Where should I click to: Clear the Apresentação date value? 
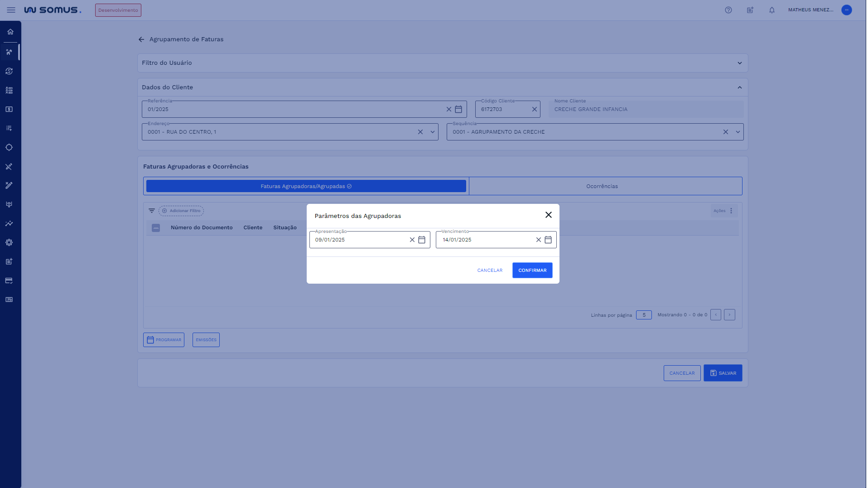pos(412,240)
